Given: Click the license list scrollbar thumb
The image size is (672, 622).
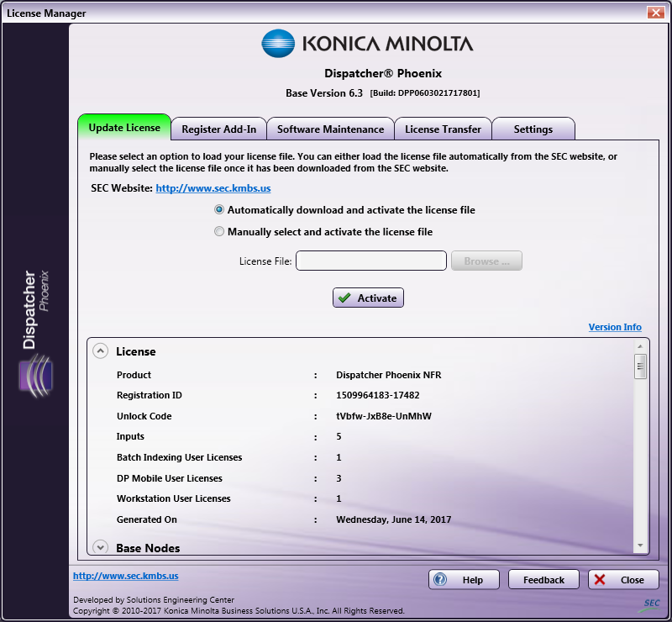Looking at the screenshot, I should [x=640, y=366].
